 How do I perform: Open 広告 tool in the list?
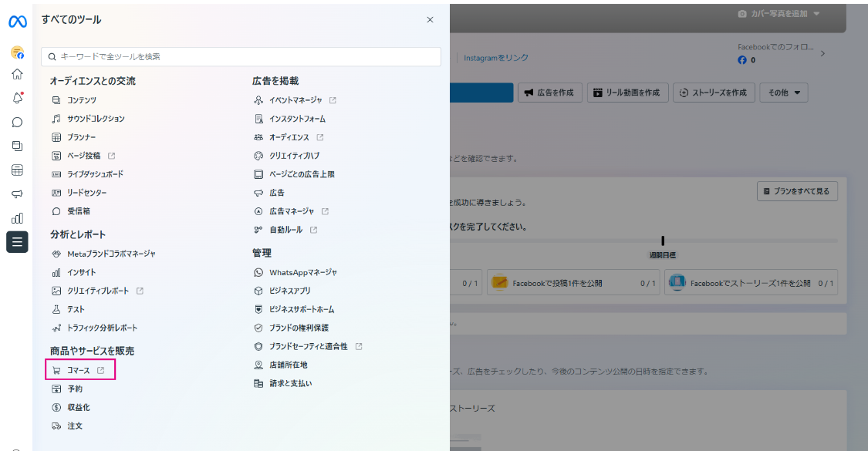tap(269, 194)
